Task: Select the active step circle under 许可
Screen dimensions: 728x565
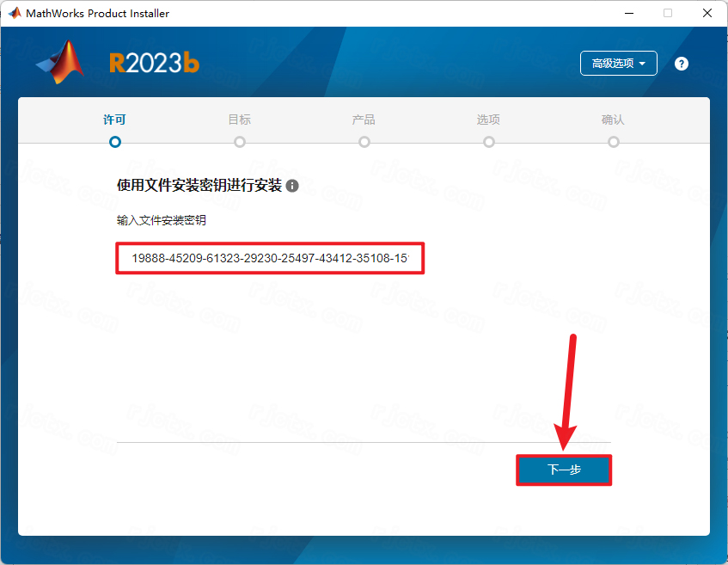Action: (x=115, y=142)
